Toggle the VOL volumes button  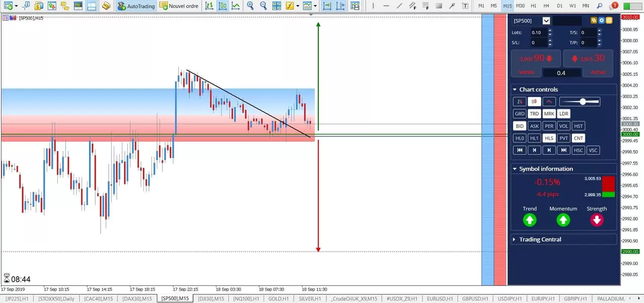(564, 126)
